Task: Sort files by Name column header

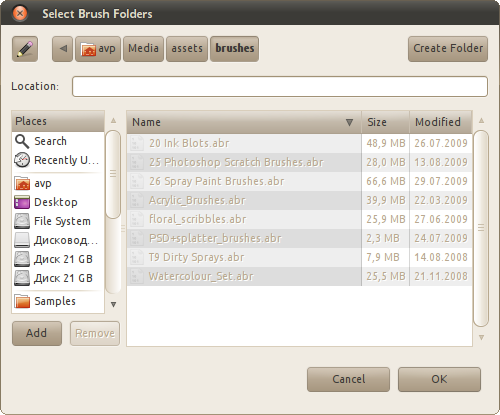Action: coord(244,122)
